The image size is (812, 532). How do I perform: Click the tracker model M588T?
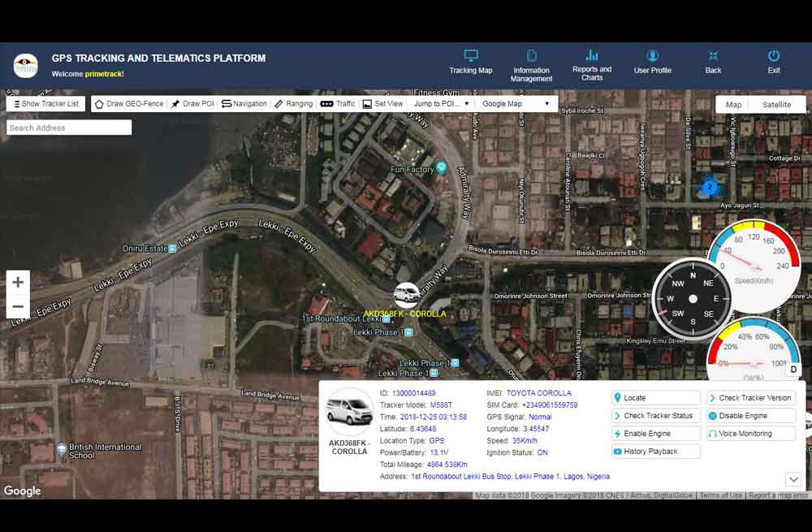(x=441, y=405)
